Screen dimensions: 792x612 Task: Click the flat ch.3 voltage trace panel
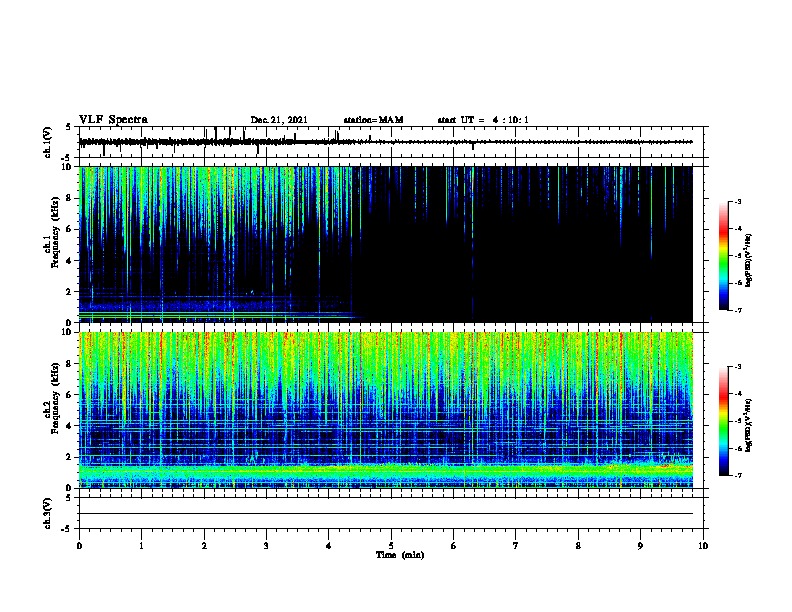coord(391,513)
